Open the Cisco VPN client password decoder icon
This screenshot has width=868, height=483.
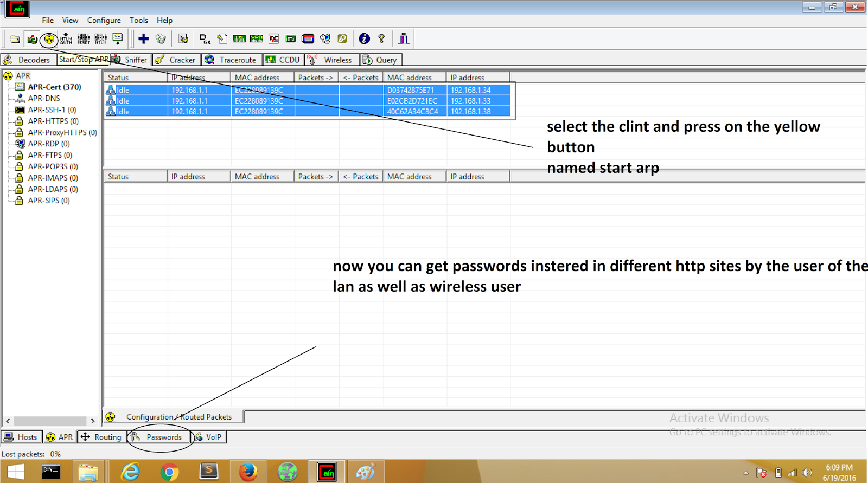(x=257, y=38)
